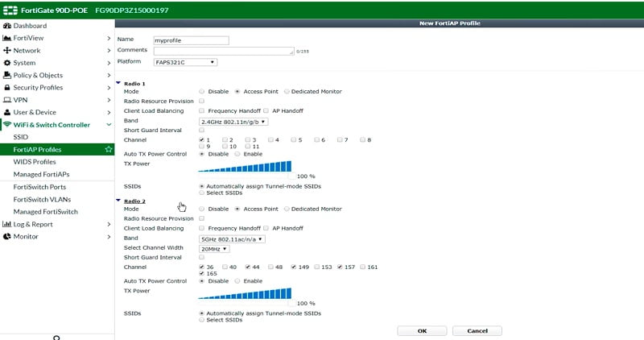Expand the Policy & Objects chevron
Screen dimensions: 644x340
(109, 75)
